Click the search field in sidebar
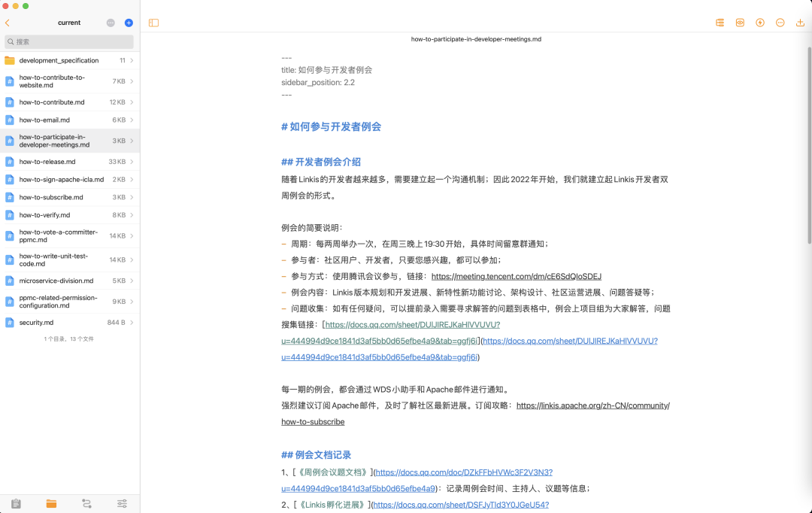812x513 pixels. point(69,41)
